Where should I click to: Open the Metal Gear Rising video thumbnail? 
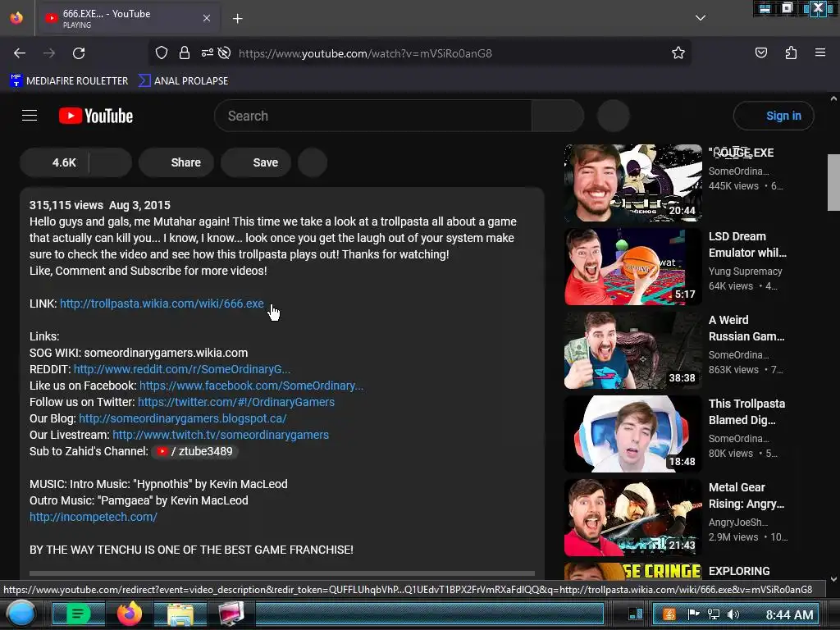tap(632, 517)
